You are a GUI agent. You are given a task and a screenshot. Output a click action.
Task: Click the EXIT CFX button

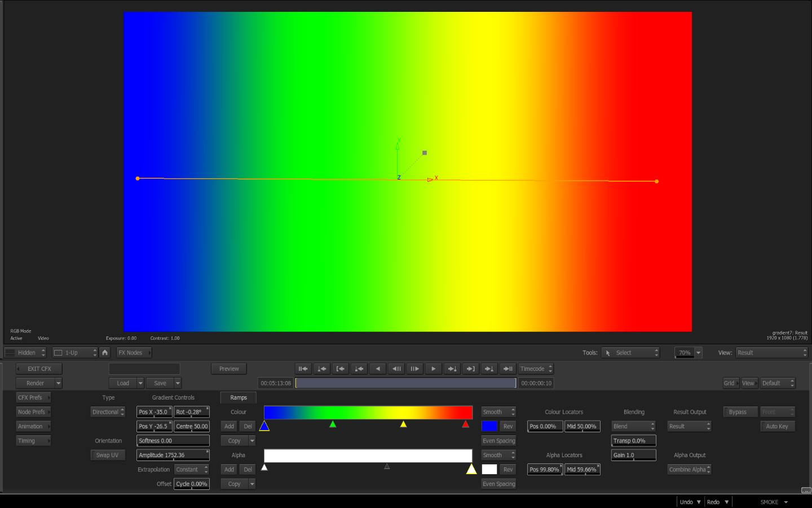pyautogui.click(x=39, y=369)
